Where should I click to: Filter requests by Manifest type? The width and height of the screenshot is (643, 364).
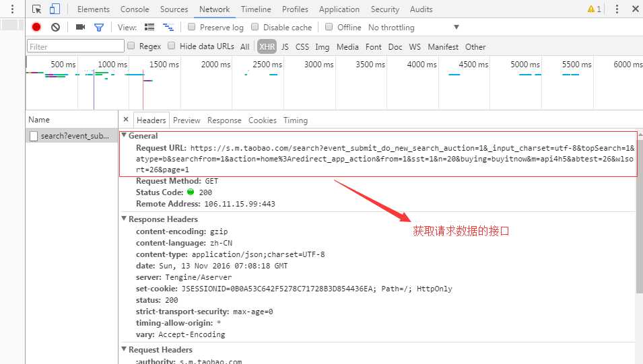click(x=443, y=46)
